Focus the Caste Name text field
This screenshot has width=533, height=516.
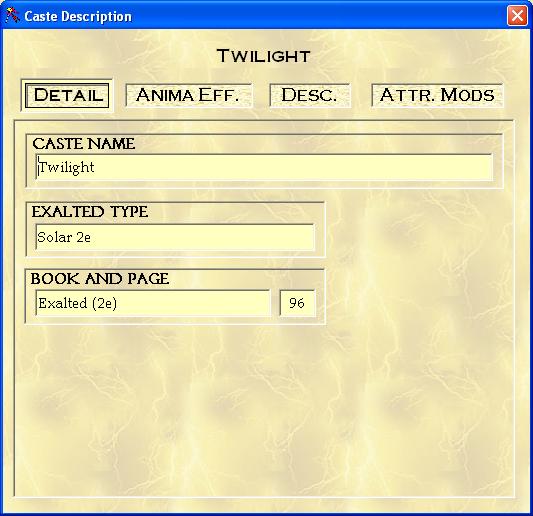pos(264,167)
